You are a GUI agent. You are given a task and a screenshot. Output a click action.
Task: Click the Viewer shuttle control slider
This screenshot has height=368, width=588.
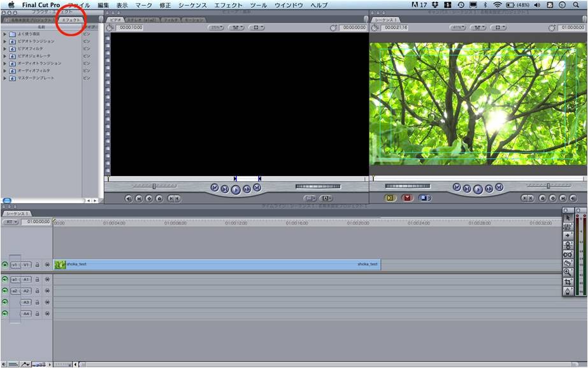pyautogui.click(x=154, y=186)
